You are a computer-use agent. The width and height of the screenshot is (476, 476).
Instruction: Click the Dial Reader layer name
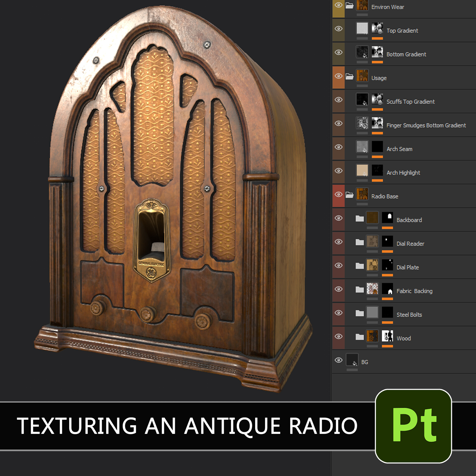click(x=411, y=243)
